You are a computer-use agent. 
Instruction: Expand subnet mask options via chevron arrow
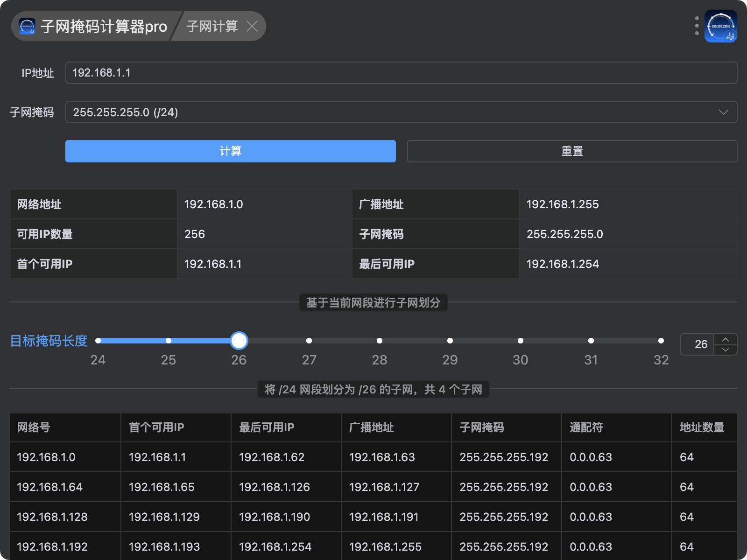[x=723, y=112]
